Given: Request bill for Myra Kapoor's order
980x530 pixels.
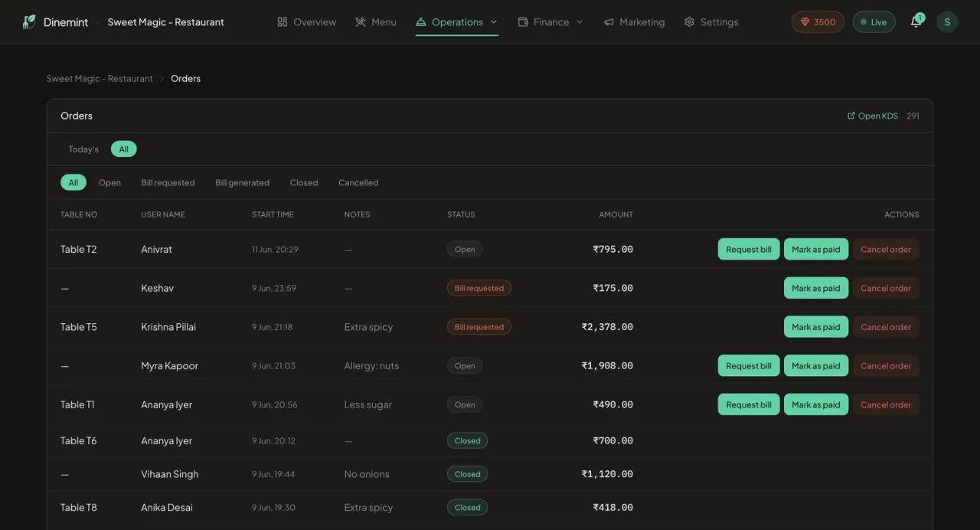Looking at the screenshot, I should click(749, 365).
